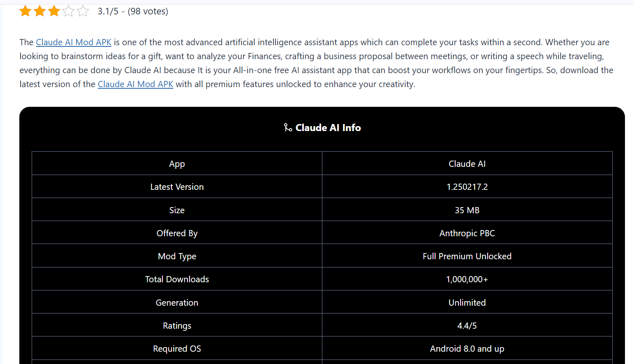Select the 'Latest Version' cell

tap(177, 187)
